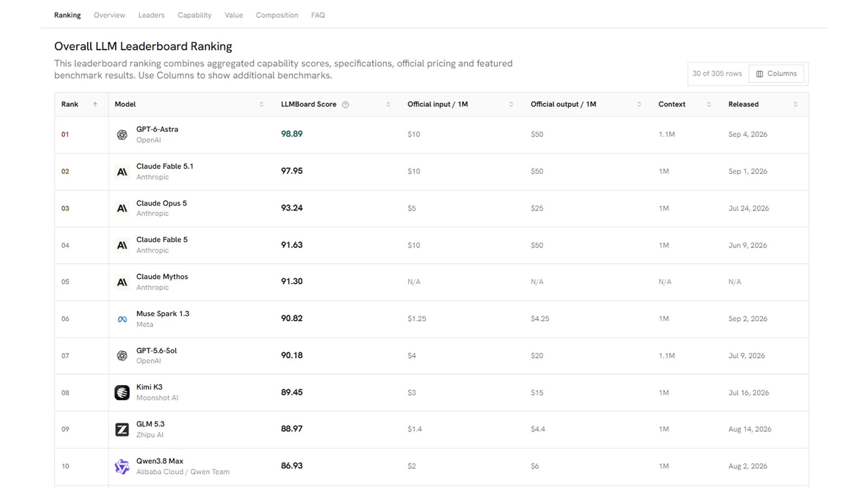Click the Sep 4, 2026 release date
Image resolution: width=868 pixels, height=488 pixels.
748,135
